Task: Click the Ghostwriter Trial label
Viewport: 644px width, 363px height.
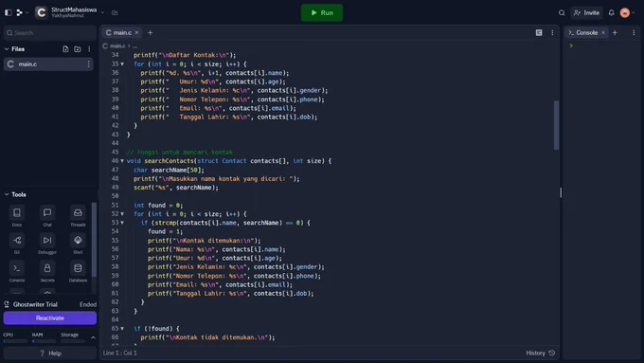Action: coord(35,304)
